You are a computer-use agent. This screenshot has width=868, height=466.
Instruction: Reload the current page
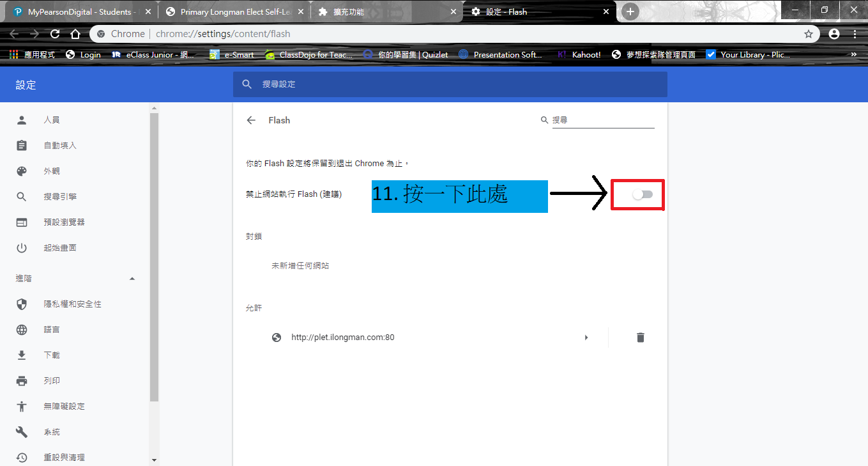(x=55, y=34)
